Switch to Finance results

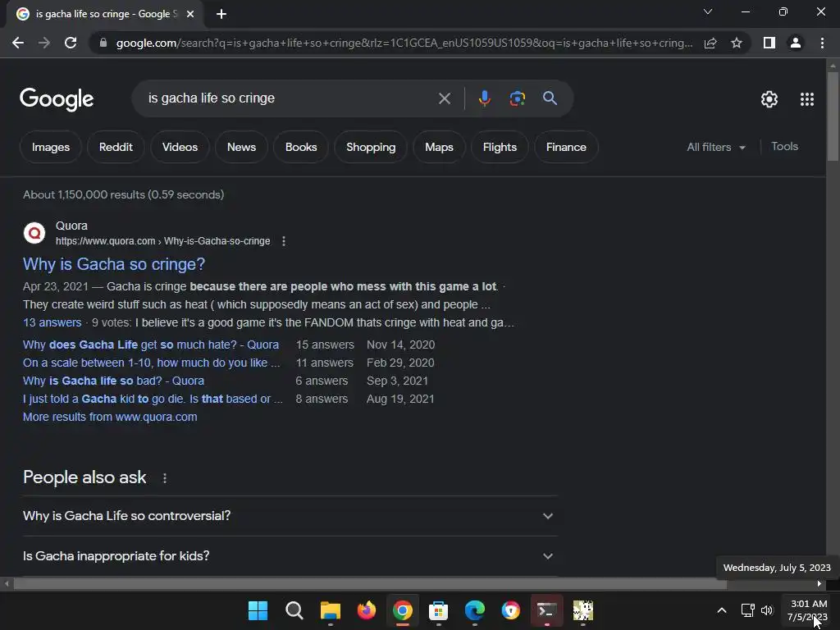tap(566, 147)
